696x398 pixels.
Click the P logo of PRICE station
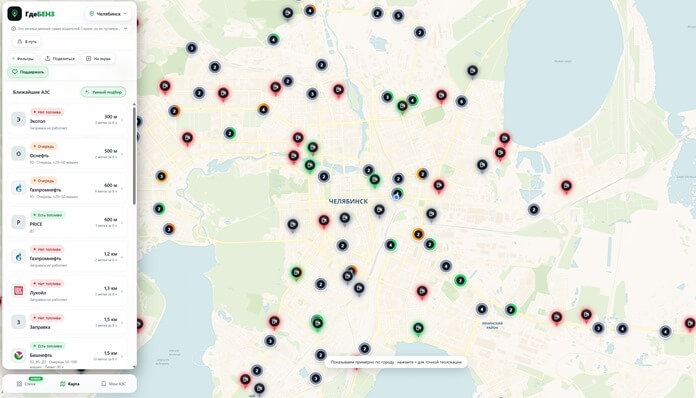(18, 222)
